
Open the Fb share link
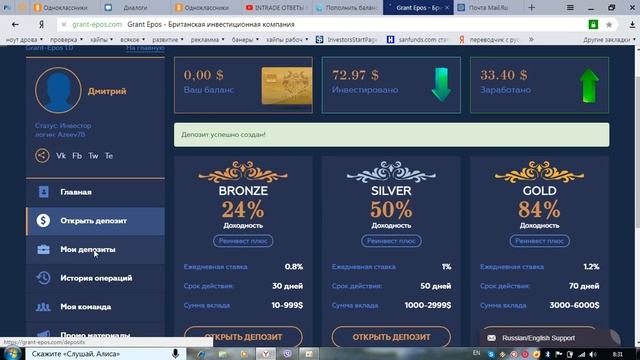point(77,156)
